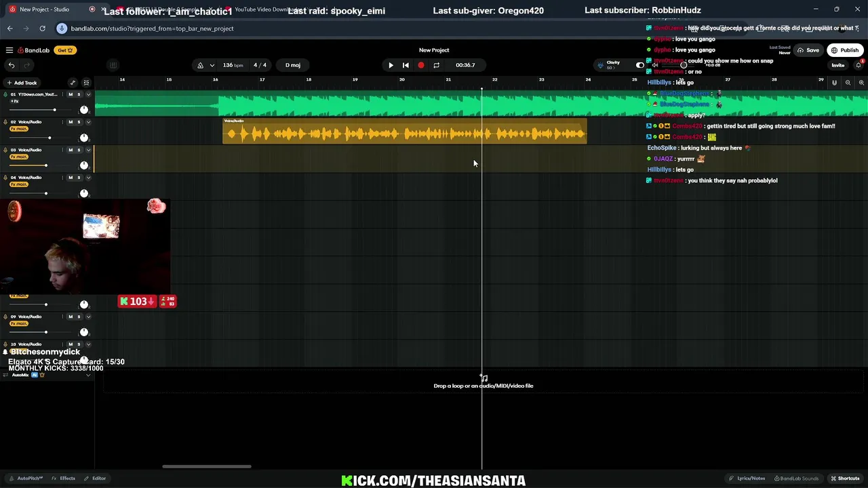The height and width of the screenshot is (488, 868).
Task: Open the AutoPitch tab
Action: click(x=26, y=479)
